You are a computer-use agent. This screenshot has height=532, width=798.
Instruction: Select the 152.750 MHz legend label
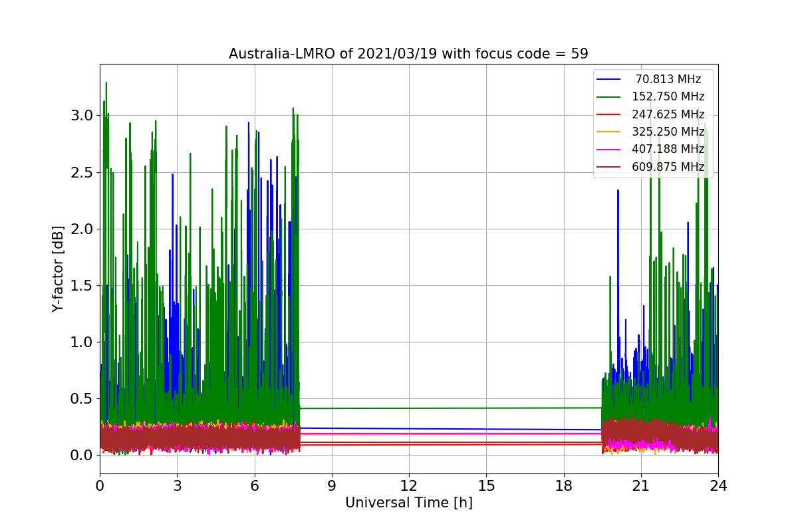668,96
